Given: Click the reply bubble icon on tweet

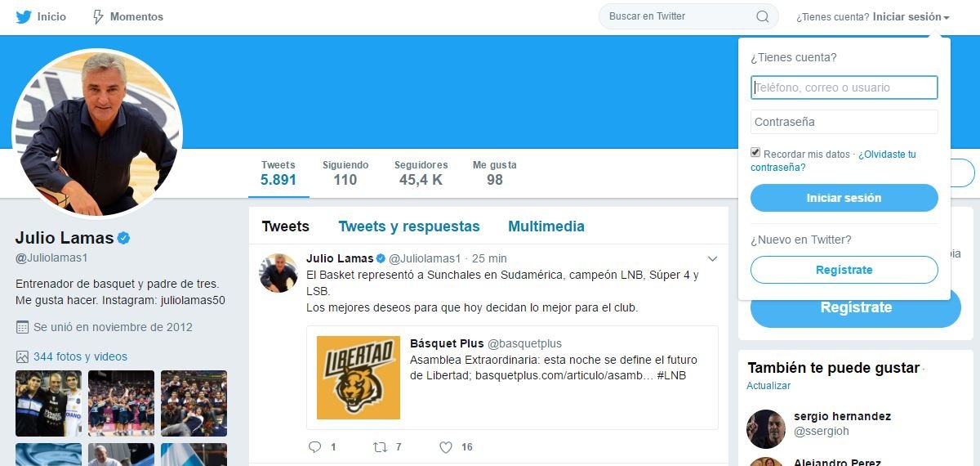Looking at the screenshot, I should pyautogui.click(x=315, y=446).
